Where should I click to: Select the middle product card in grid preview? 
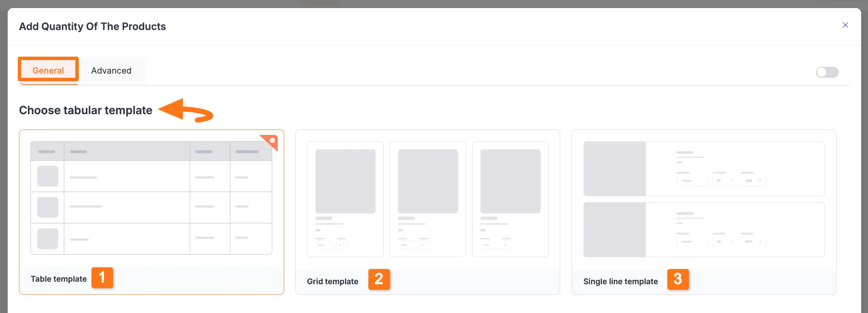428,199
